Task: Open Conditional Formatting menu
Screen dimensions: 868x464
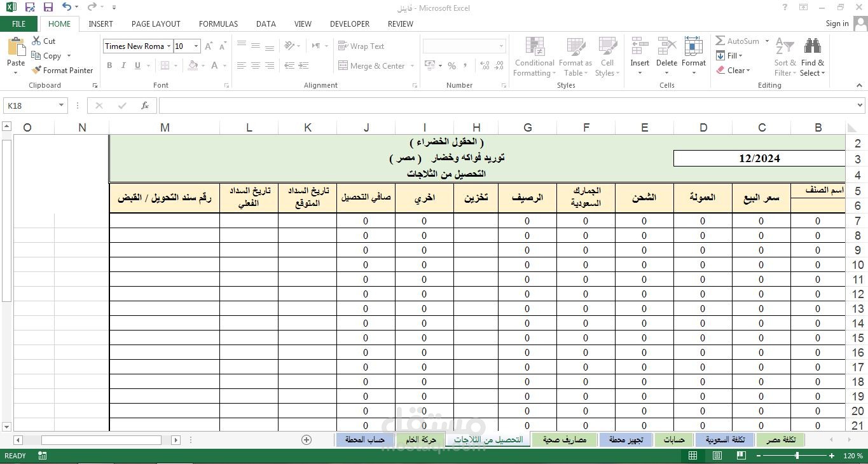Action: click(534, 57)
